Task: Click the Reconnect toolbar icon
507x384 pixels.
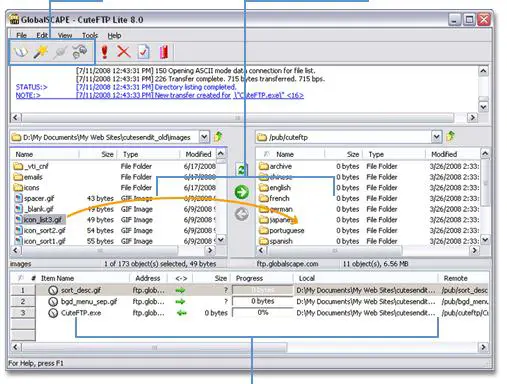Action: pyautogui.click(x=80, y=52)
